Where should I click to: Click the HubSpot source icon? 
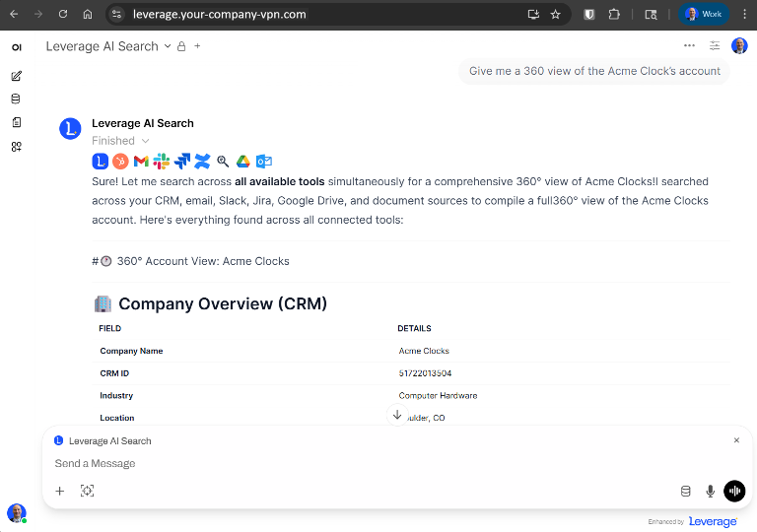tap(120, 162)
